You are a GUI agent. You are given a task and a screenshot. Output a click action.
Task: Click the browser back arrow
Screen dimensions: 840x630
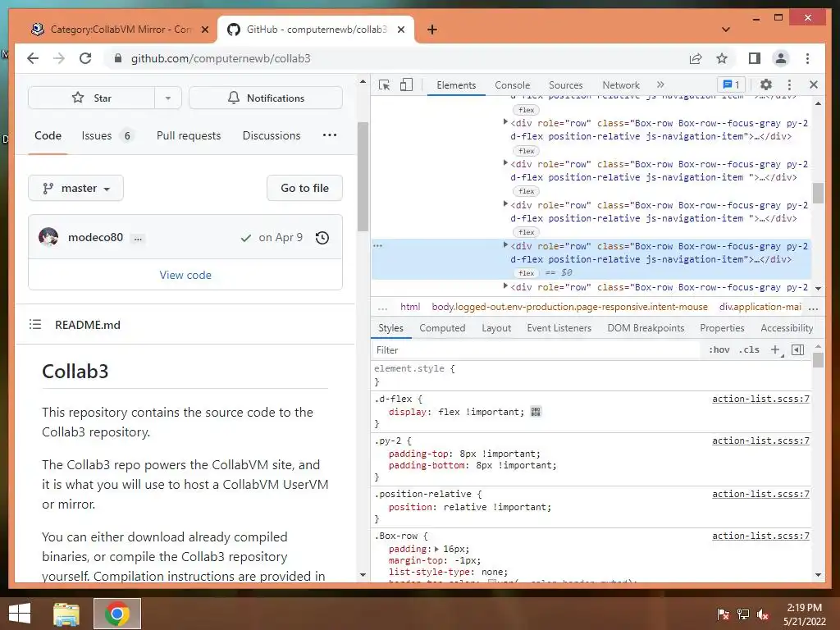pyautogui.click(x=33, y=58)
